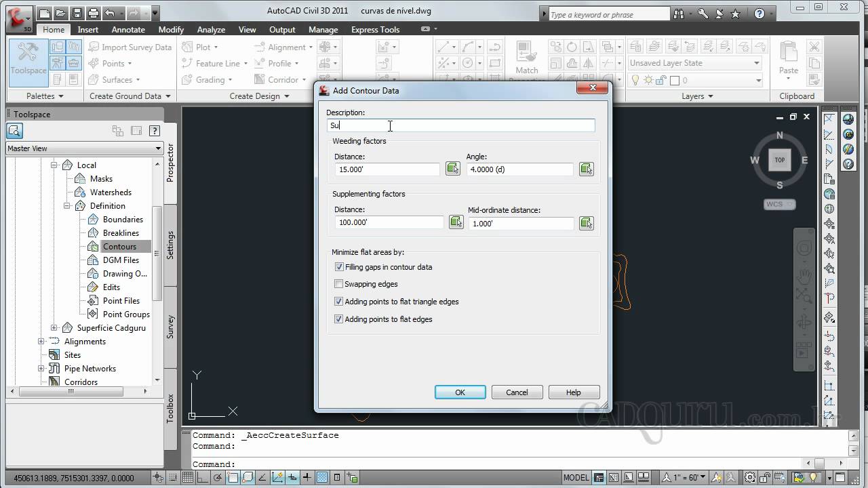Click Cancel in Add Contour Data dialog
Image resolution: width=868 pixels, height=488 pixels.
point(517,392)
